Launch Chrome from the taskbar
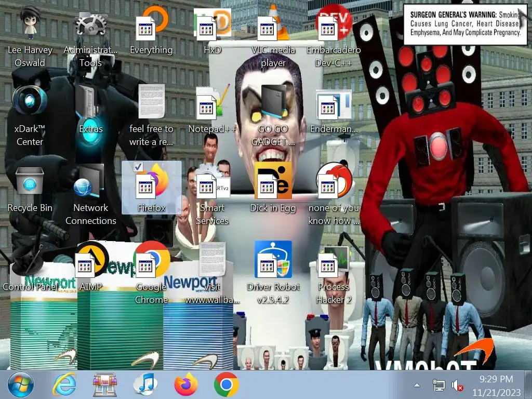 [226, 385]
